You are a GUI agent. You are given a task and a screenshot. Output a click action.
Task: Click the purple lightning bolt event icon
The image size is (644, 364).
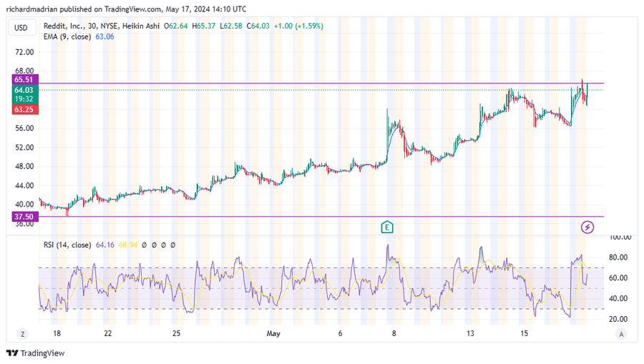(x=587, y=227)
